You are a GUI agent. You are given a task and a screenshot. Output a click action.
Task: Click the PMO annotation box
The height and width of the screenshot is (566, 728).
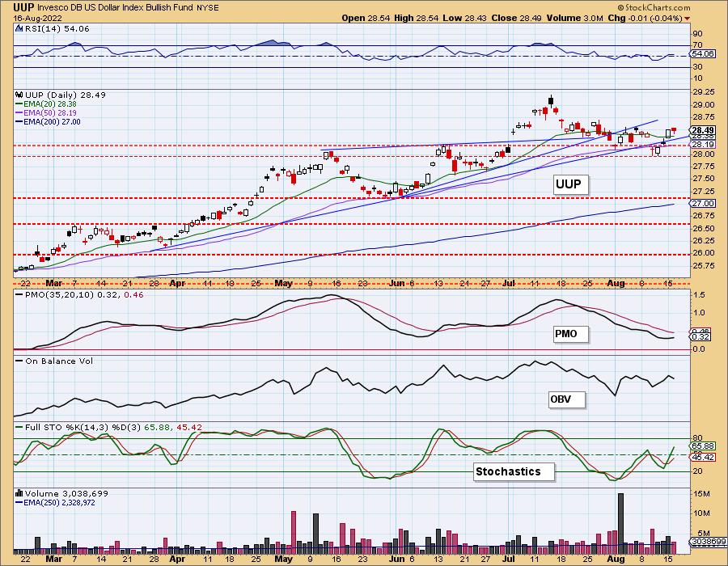pyautogui.click(x=570, y=334)
